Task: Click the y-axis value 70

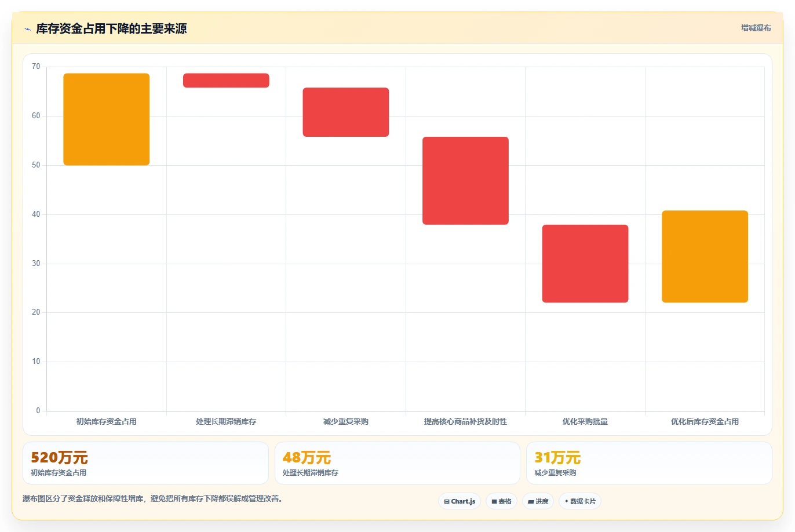Action: point(36,67)
